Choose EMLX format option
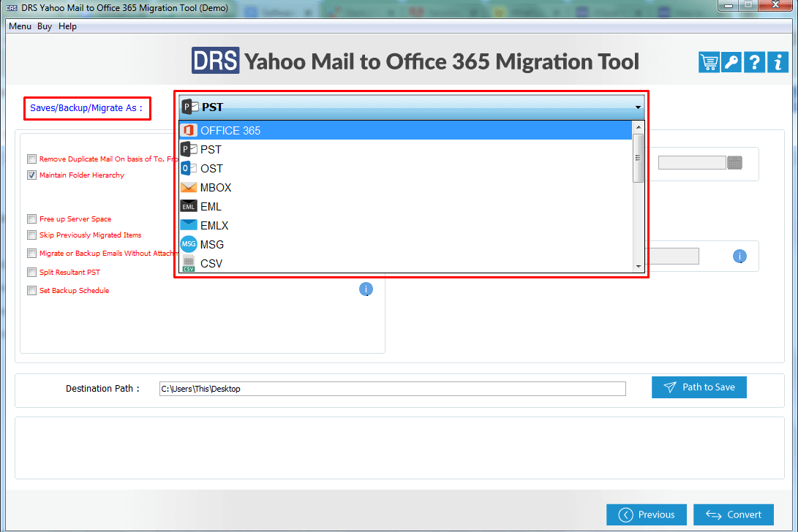 pos(406,225)
